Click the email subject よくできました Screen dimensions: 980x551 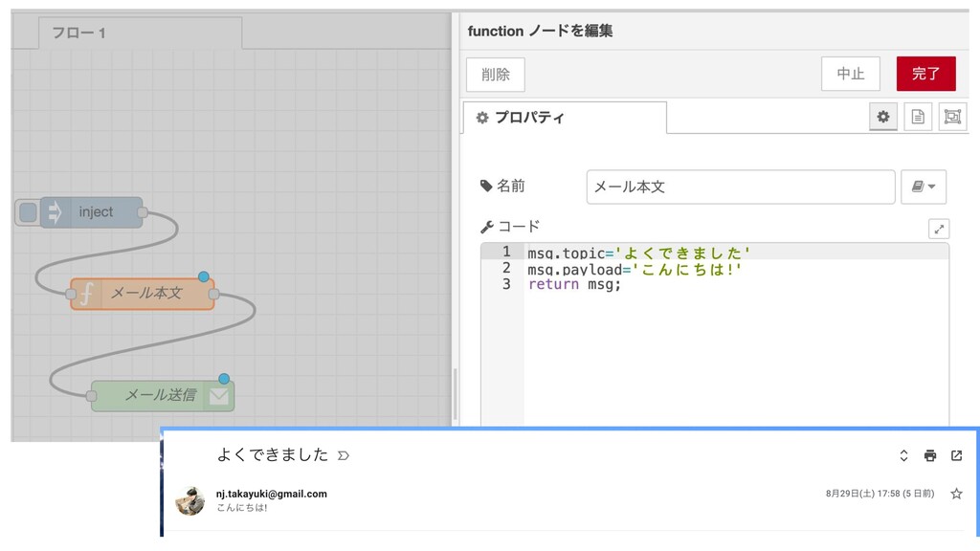[273, 454]
